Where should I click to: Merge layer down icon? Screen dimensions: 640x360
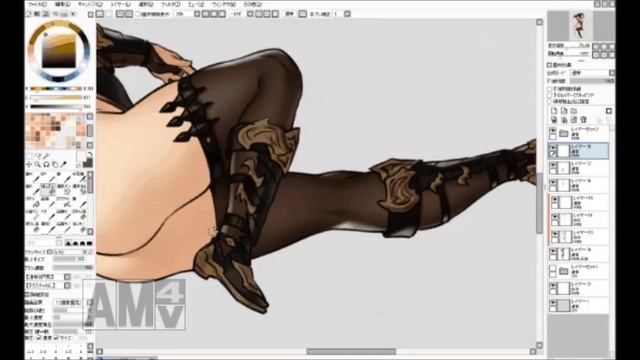(564, 120)
